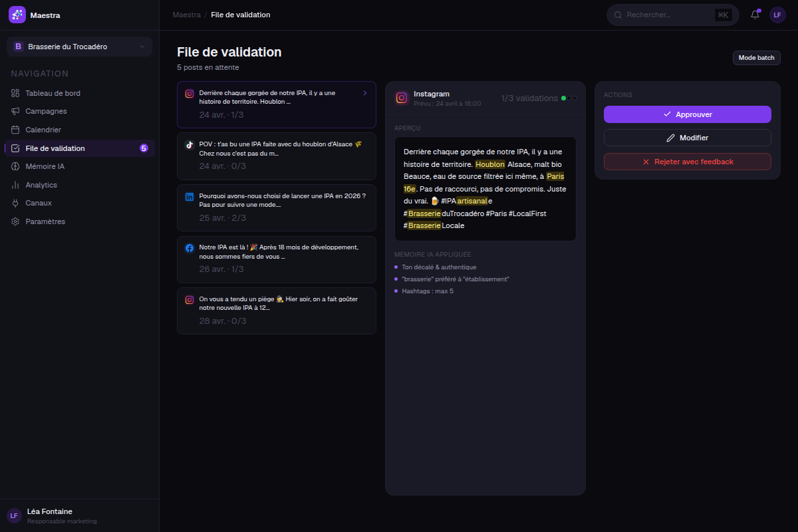Open the Calendrier section
This screenshot has width=798, height=532.
80,130
